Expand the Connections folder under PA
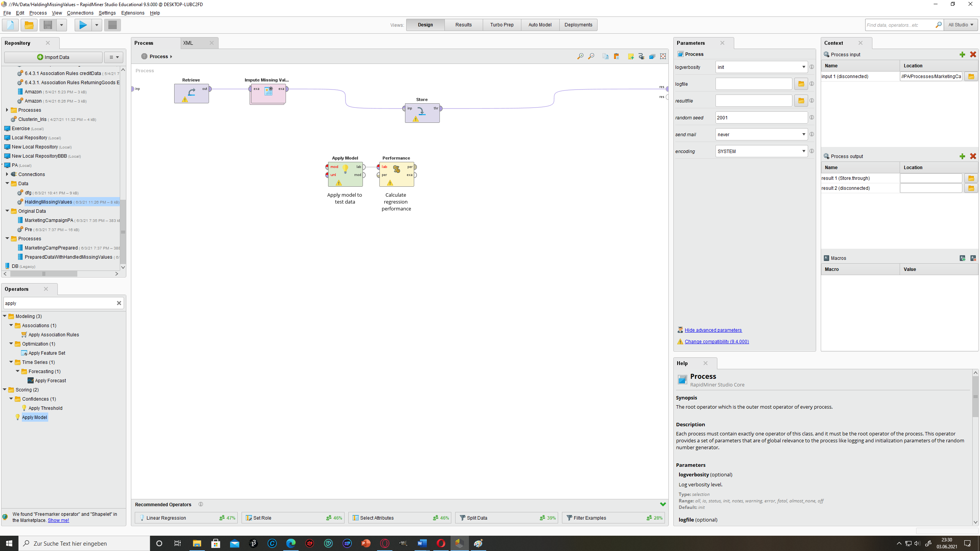Screen dimensions: 980x551 pos(7,174)
